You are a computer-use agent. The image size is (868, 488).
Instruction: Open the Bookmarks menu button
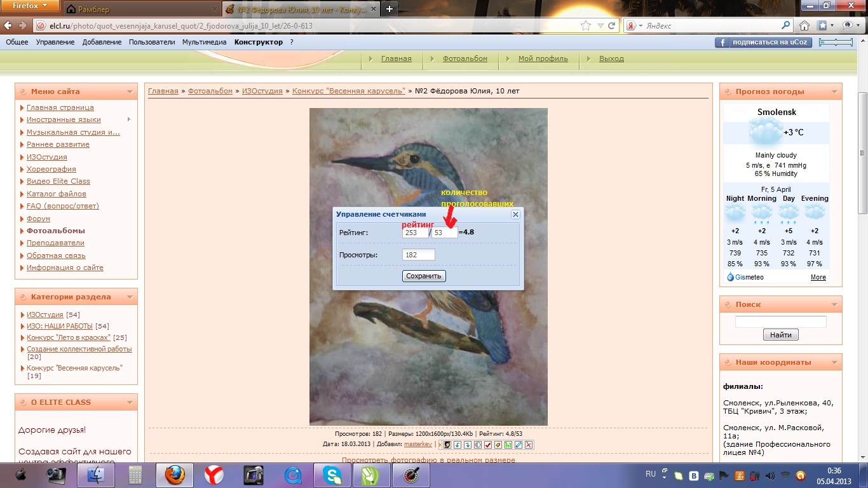tap(825, 26)
